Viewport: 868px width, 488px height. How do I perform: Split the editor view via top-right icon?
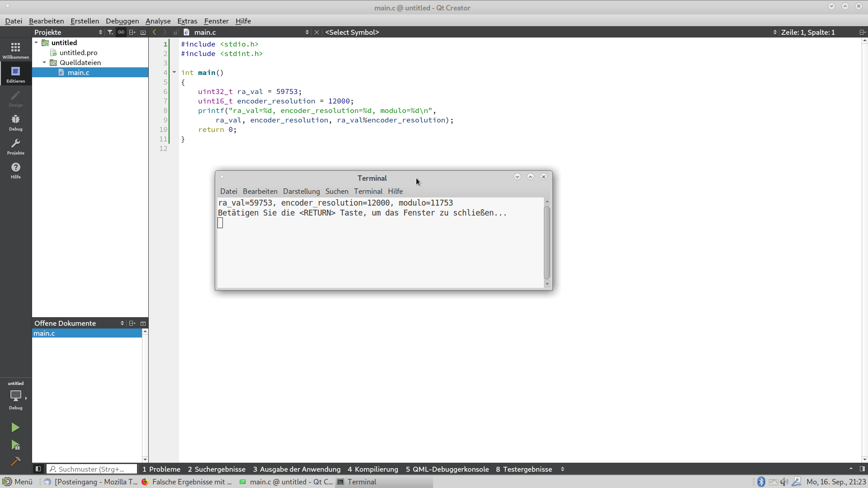click(862, 32)
